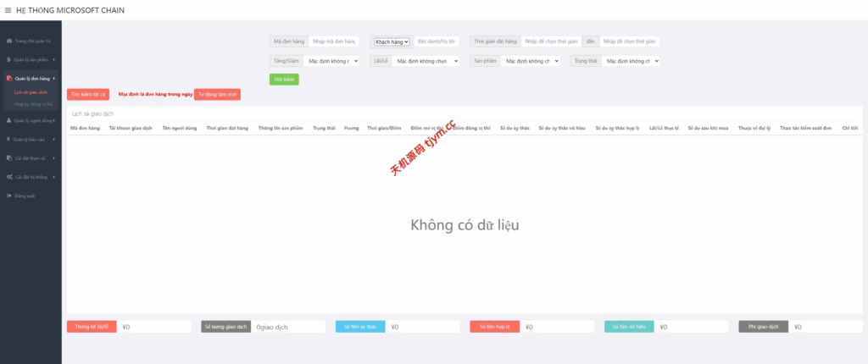868x364 pixels.
Task: Click the Quản lý đơn hàng icon
Action: click(8, 78)
